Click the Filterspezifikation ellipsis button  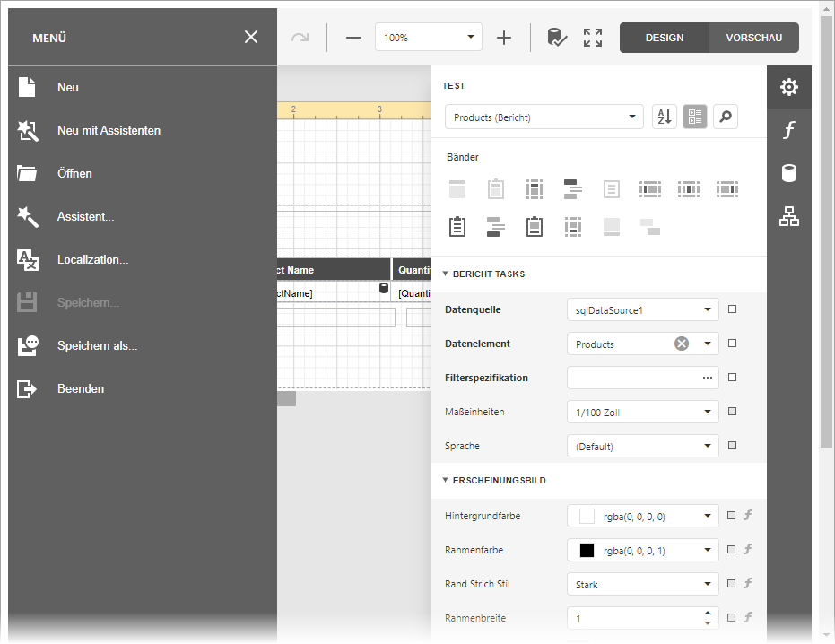coord(707,378)
